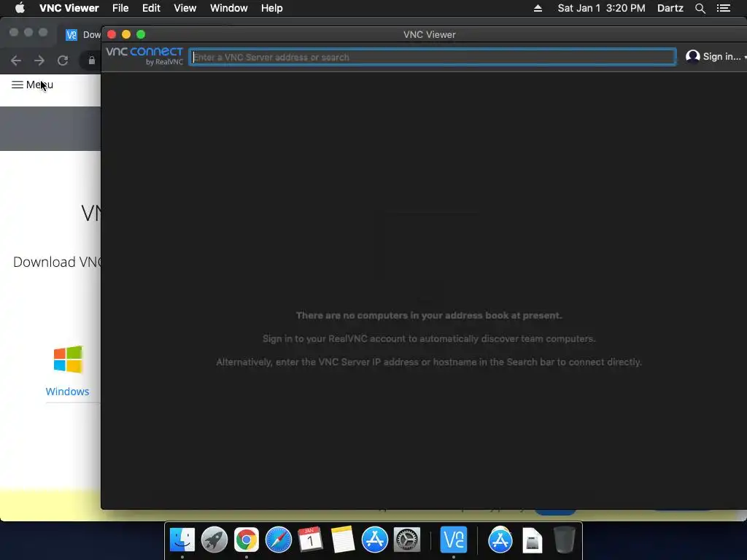
Task: Open the Trash in the Dock
Action: tap(565, 540)
